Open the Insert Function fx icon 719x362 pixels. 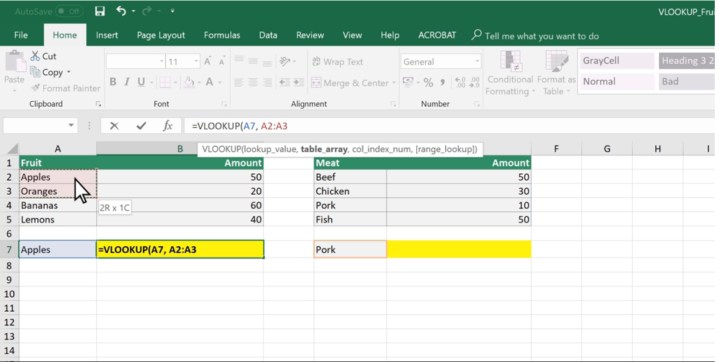tap(167, 126)
